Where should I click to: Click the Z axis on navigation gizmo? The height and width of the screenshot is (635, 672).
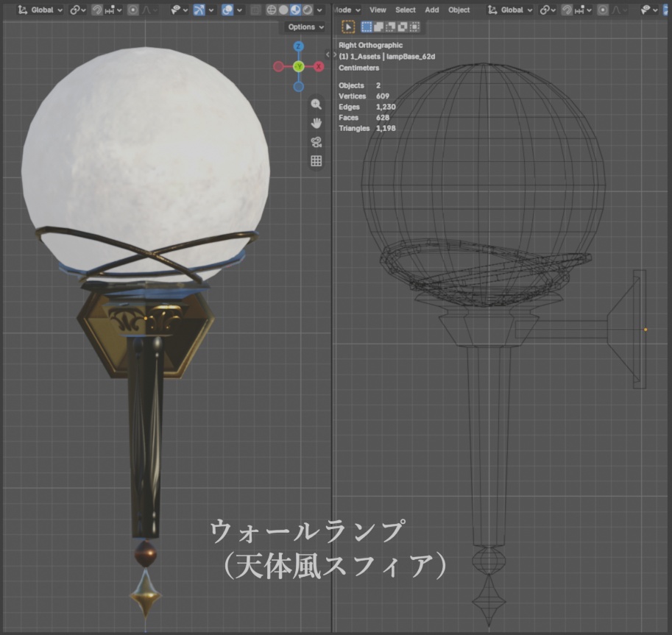tap(299, 46)
